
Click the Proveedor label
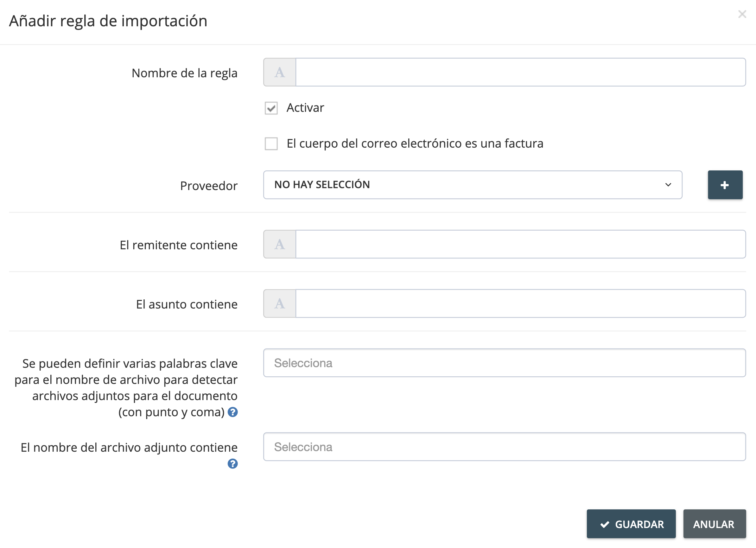point(209,186)
